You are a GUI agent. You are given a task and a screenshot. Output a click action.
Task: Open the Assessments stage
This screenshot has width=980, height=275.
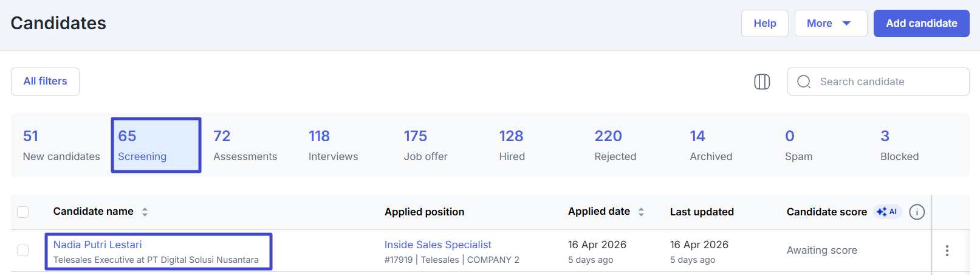[245, 145]
